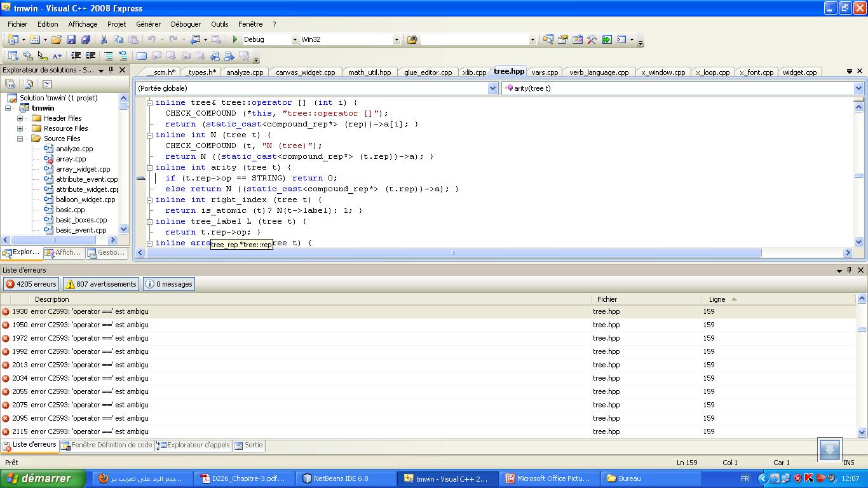Click the Increase Indent toolbar icon

[91, 56]
